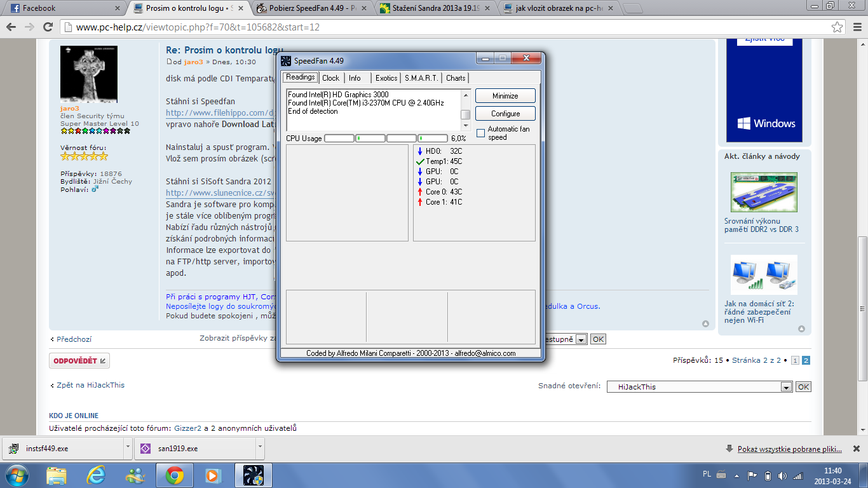Click the post icon next to 'od jaro3'
868x488 pixels.
169,62
